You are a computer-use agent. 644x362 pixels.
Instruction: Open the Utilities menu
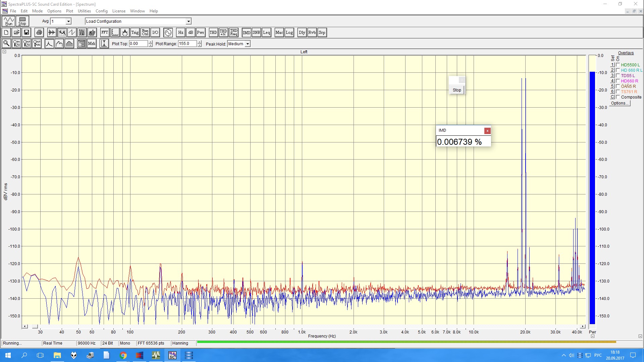(84, 11)
